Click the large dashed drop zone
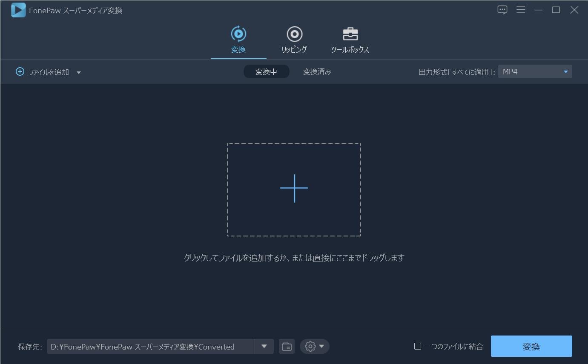This screenshot has width=588, height=364. click(294, 189)
